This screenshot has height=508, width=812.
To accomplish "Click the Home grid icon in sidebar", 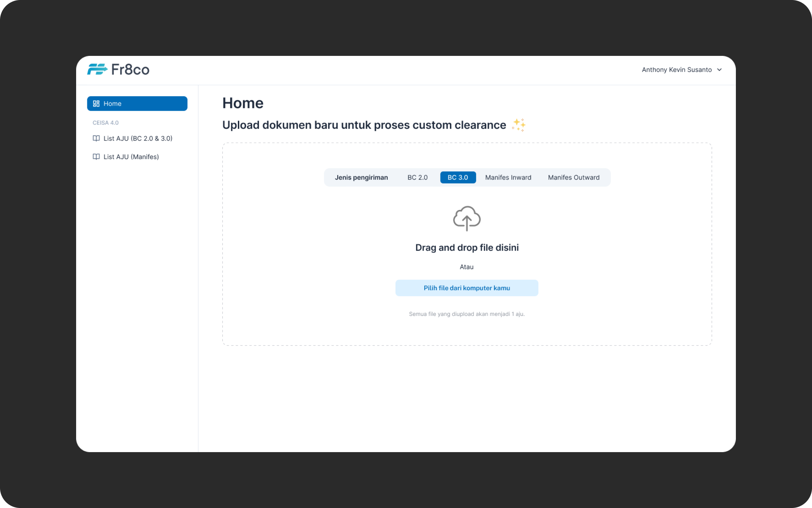I will coord(96,104).
